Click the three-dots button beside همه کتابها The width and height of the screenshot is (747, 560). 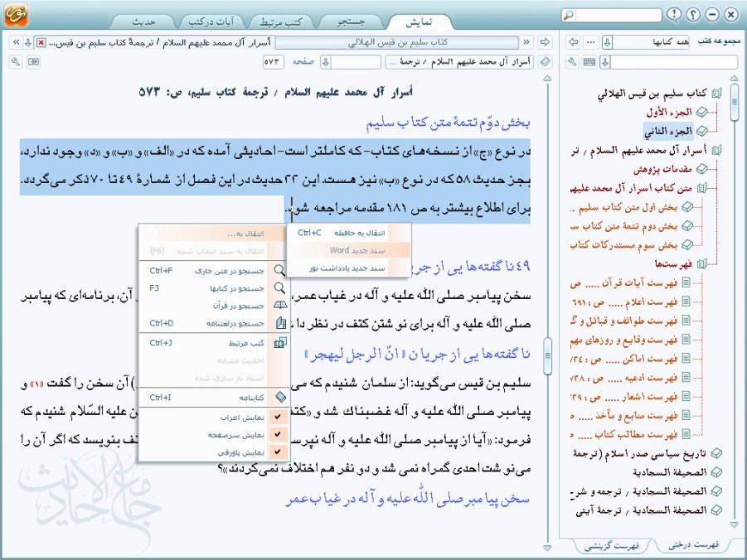point(591,42)
